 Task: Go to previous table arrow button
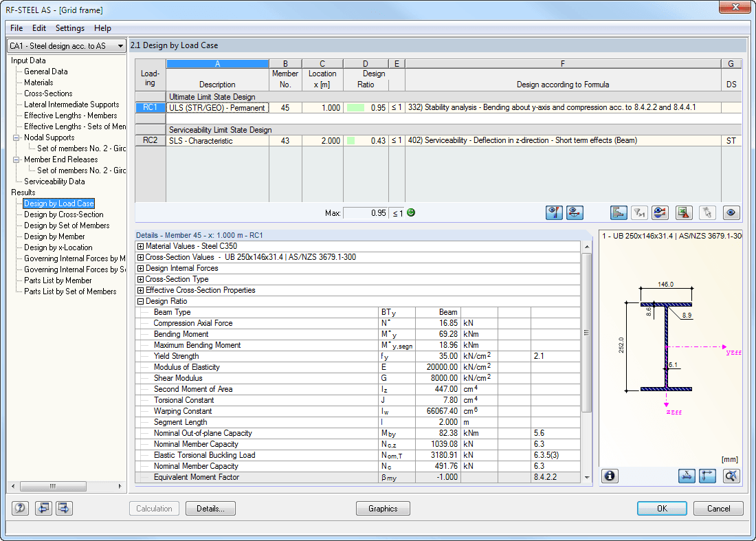pos(43,508)
